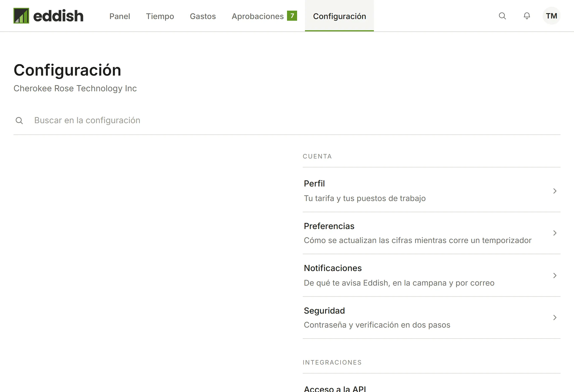Screen dimensions: 574x392
Task: Open the Seguridad settings link
Action: 432,318
